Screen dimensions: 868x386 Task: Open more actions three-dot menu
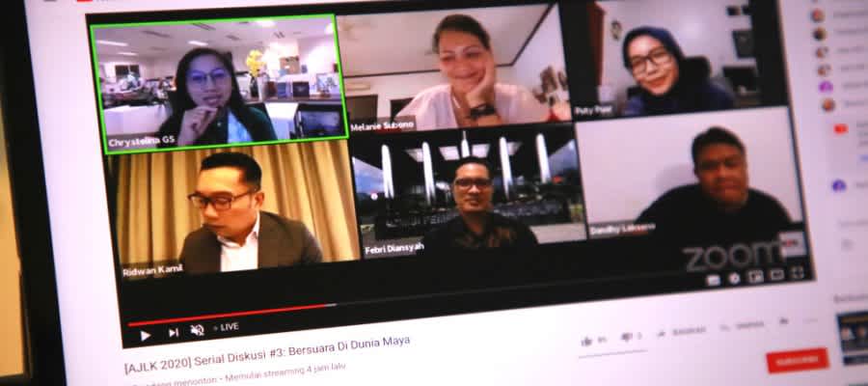(784, 321)
